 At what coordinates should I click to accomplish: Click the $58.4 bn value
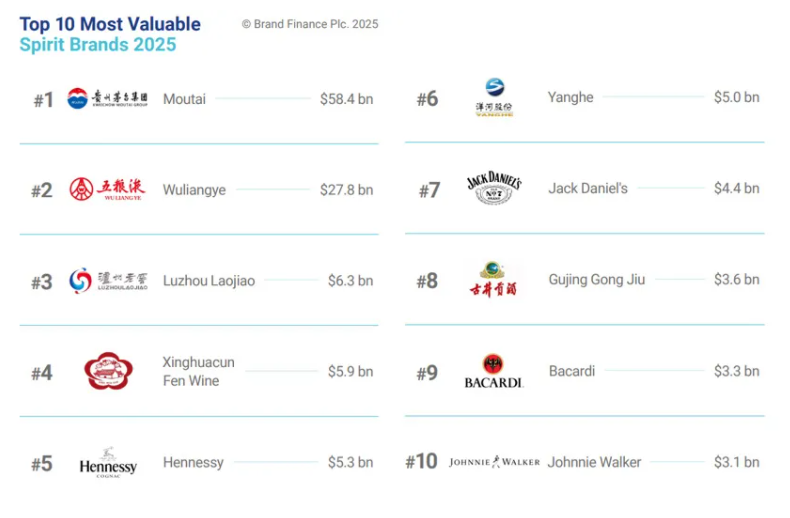[347, 99]
